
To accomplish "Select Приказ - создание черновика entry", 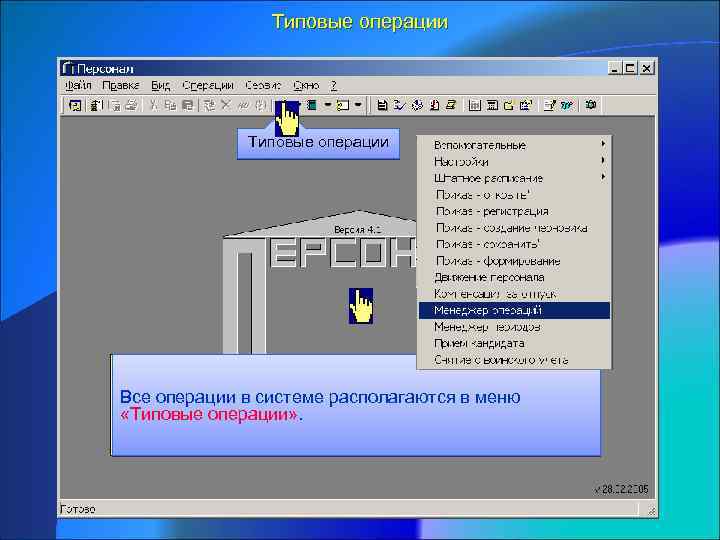I will coord(515,228).
